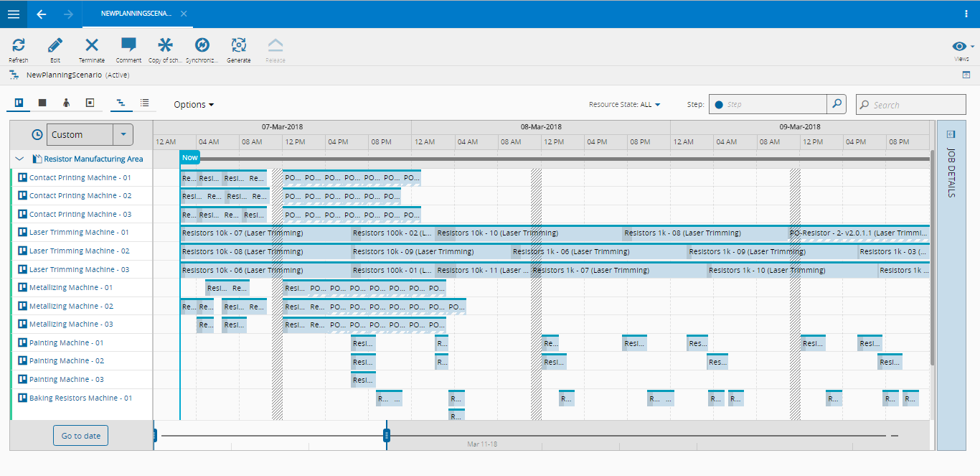This screenshot has height=476, width=980.
Task: Collapse the Resistor Manufacturing Area group
Action: pos(19,159)
